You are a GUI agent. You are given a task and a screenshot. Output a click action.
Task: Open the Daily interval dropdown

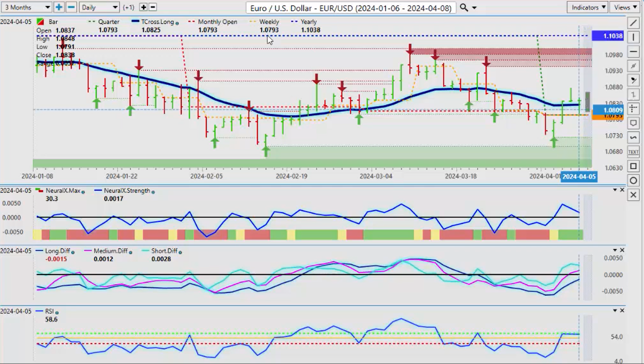(x=99, y=7)
